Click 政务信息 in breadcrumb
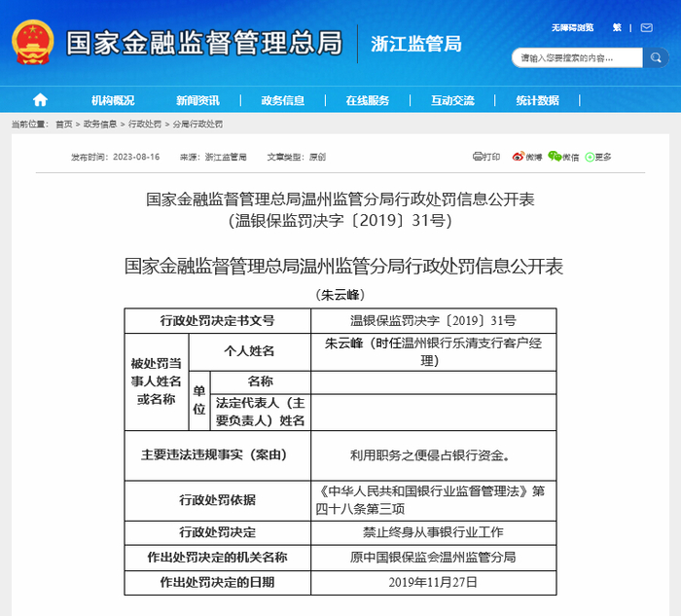The width and height of the screenshot is (681, 616). tap(100, 125)
